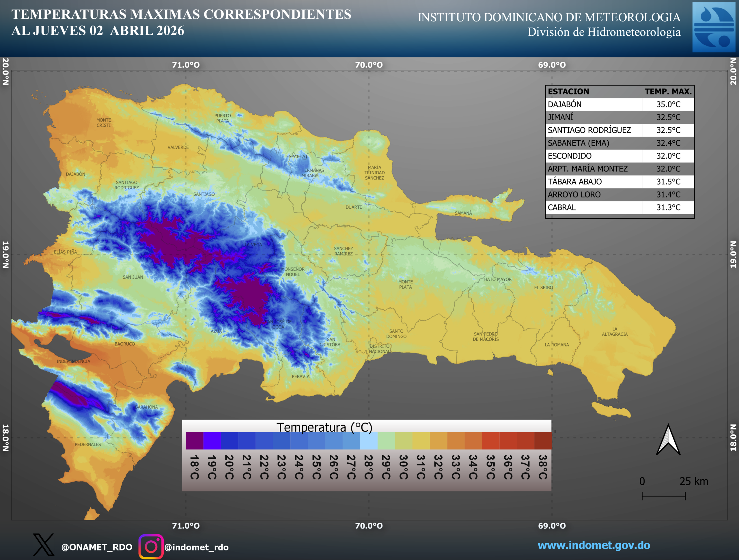This screenshot has height=560, width=739.
Task: Click the Temperatura (°C) legend title
Action: (324, 427)
